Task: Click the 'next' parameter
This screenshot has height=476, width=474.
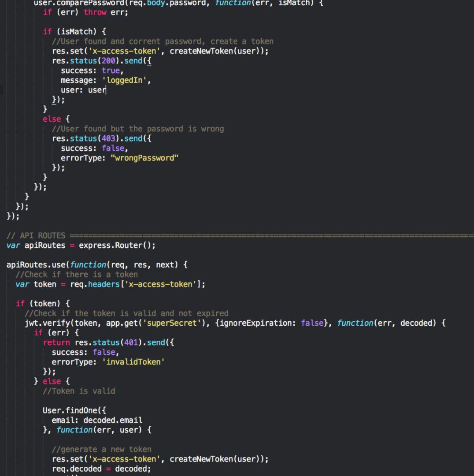Action: (x=165, y=265)
